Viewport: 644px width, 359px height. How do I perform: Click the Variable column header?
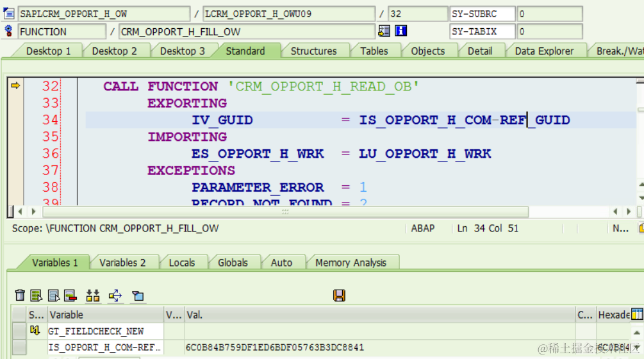pyautogui.click(x=106, y=315)
